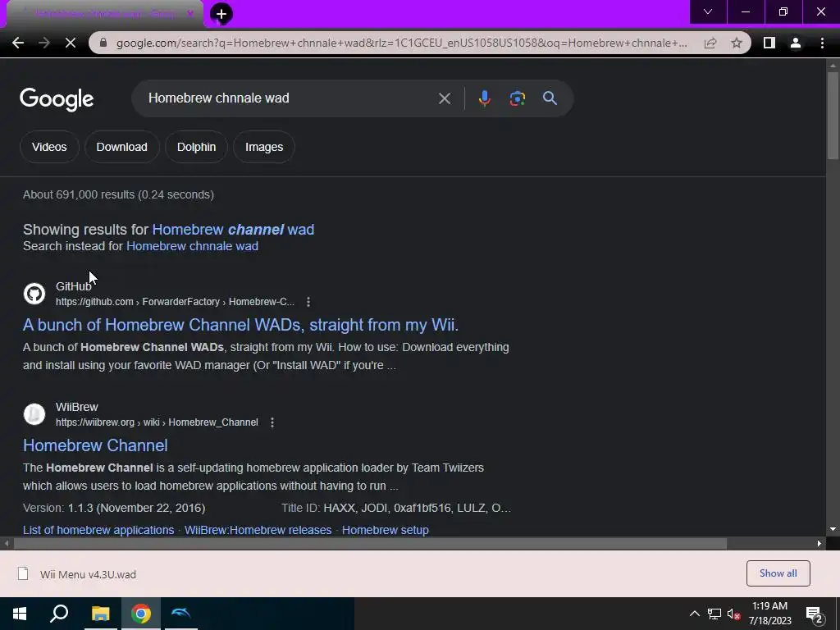Open the 'Homebrew setup' sitelink
This screenshot has height=630, width=840.
click(x=386, y=530)
